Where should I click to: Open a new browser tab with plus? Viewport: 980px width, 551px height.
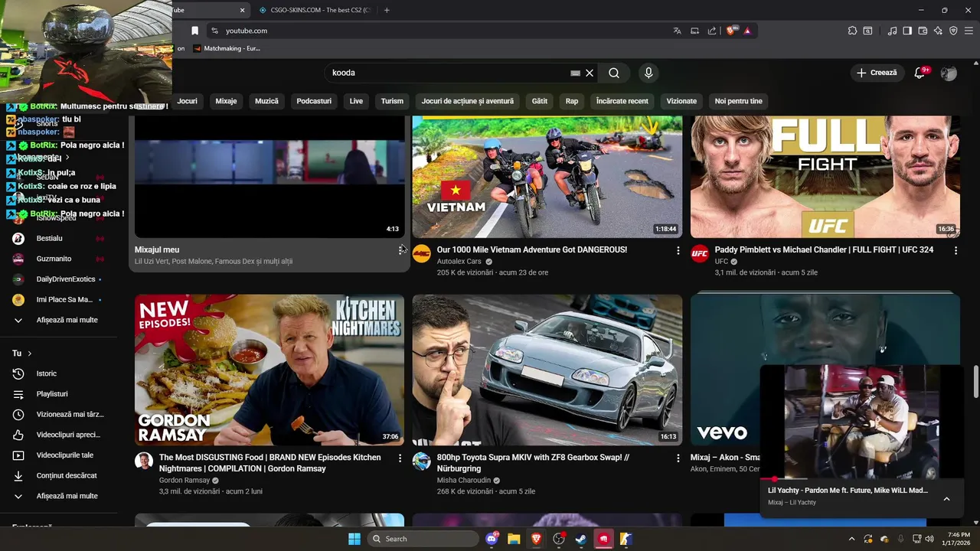[x=387, y=10]
